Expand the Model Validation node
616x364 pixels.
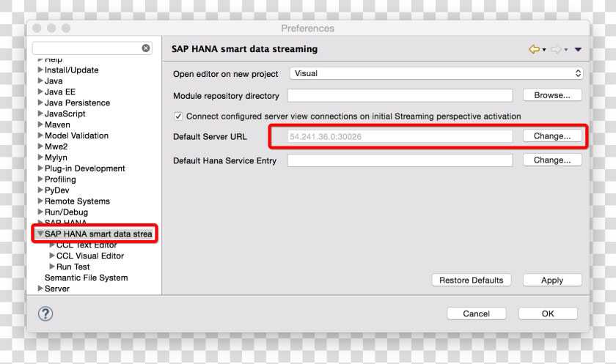click(x=40, y=135)
